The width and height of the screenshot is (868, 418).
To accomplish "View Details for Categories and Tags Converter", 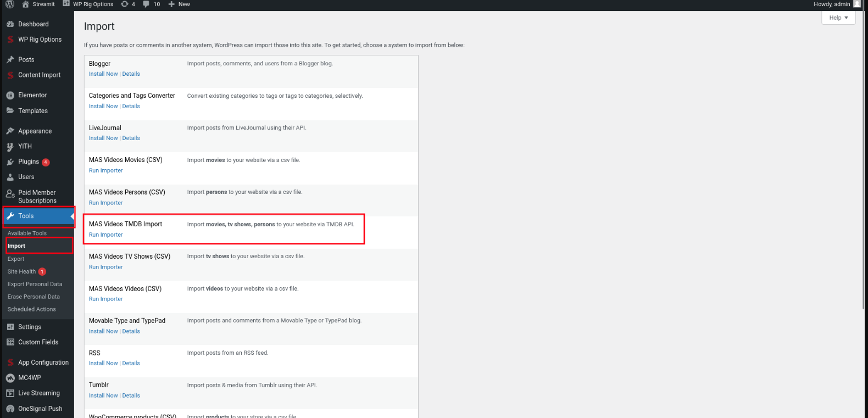I will click(x=131, y=106).
